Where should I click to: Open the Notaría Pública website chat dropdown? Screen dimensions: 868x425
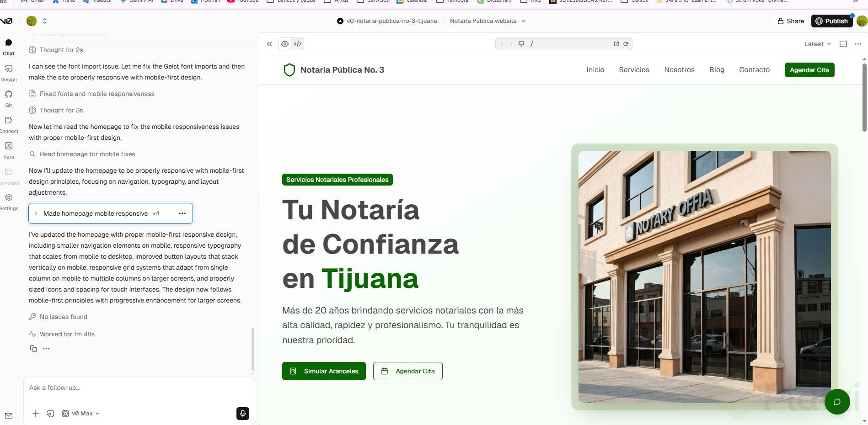pyautogui.click(x=488, y=21)
